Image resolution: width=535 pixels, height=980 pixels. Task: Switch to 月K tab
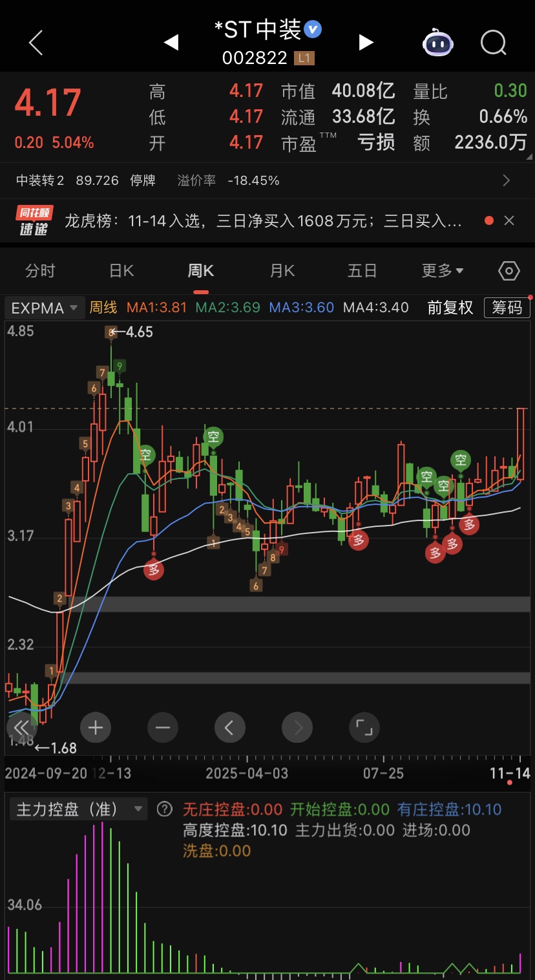(x=282, y=271)
